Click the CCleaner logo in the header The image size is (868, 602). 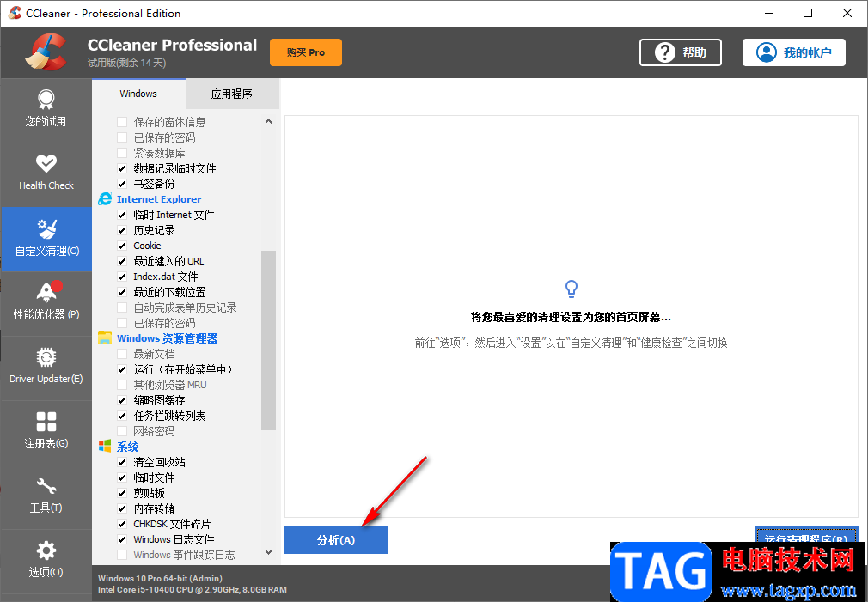click(x=46, y=52)
